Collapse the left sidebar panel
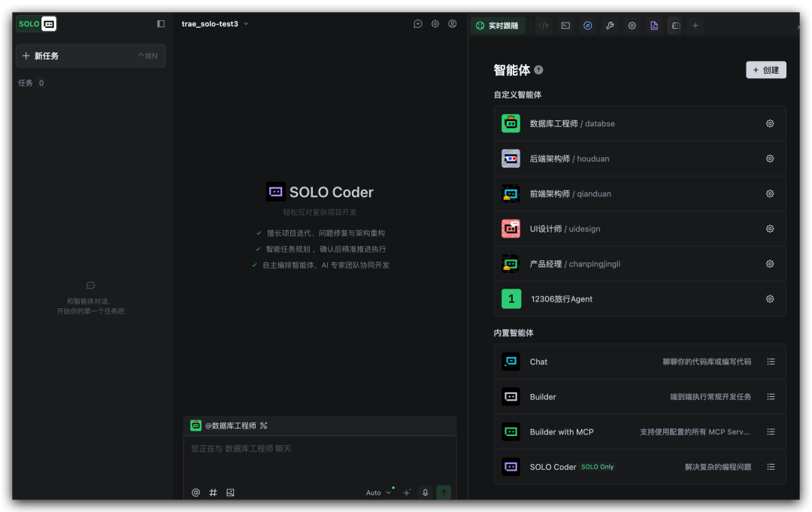The height and width of the screenshot is (512, 812). 161,24
